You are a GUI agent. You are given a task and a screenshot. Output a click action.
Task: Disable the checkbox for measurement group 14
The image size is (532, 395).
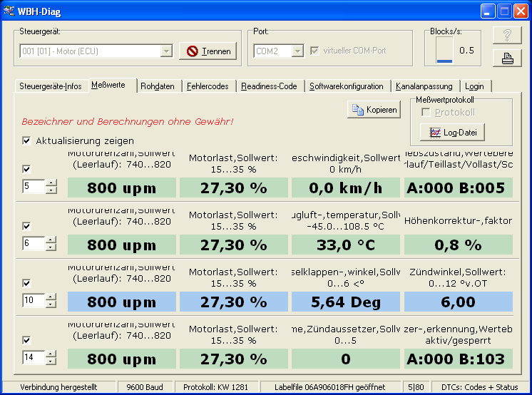pos(27,340)
